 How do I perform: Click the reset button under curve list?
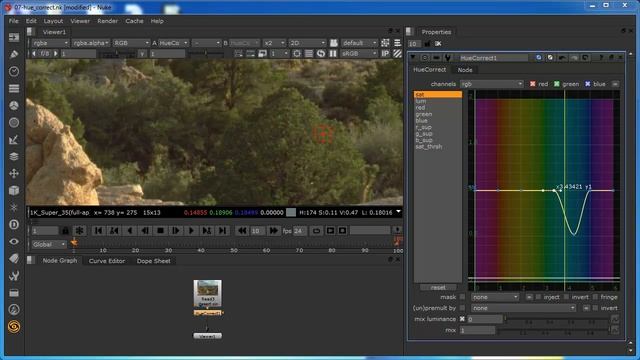tap(438, 287)
